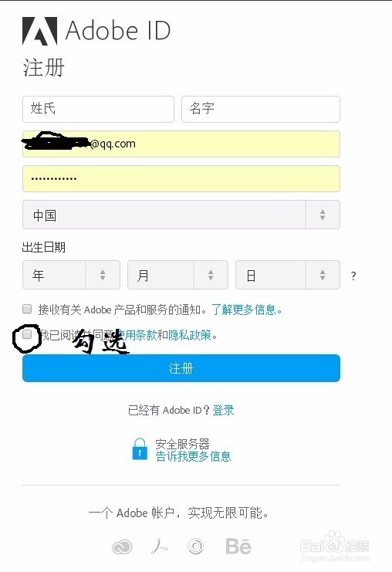Image resolution: width=392 pixels, height=572 pixels.
Task: Enable Adobe product notifications checkbox
Action: [x=27, y=309]
